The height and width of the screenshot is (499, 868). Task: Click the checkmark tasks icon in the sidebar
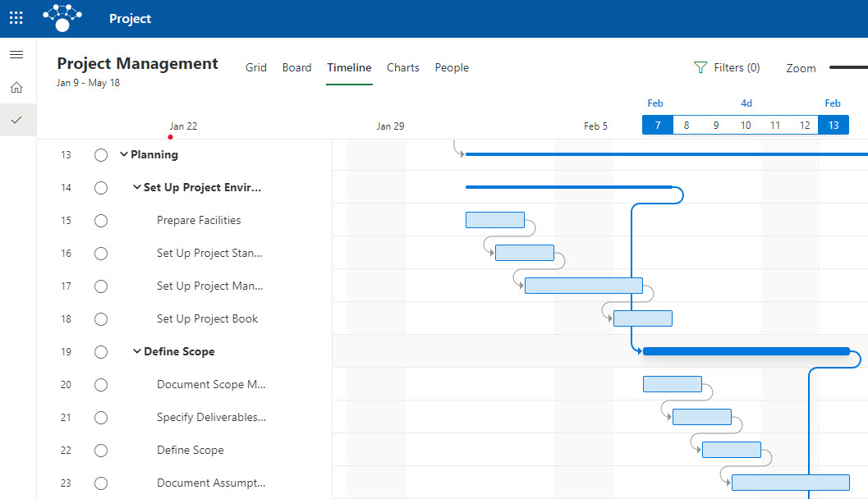16,119
